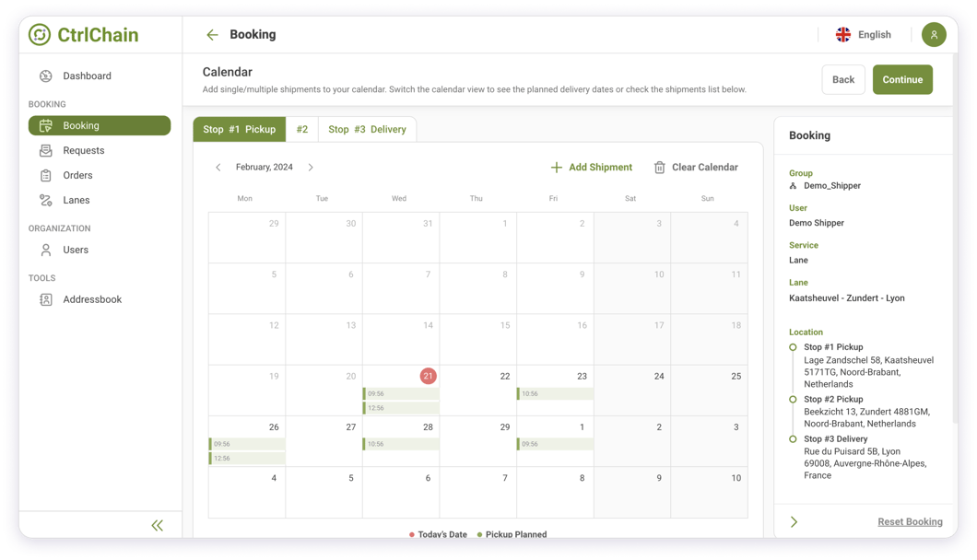Switch to Stop #3 Delivery tab

[367, 130]
